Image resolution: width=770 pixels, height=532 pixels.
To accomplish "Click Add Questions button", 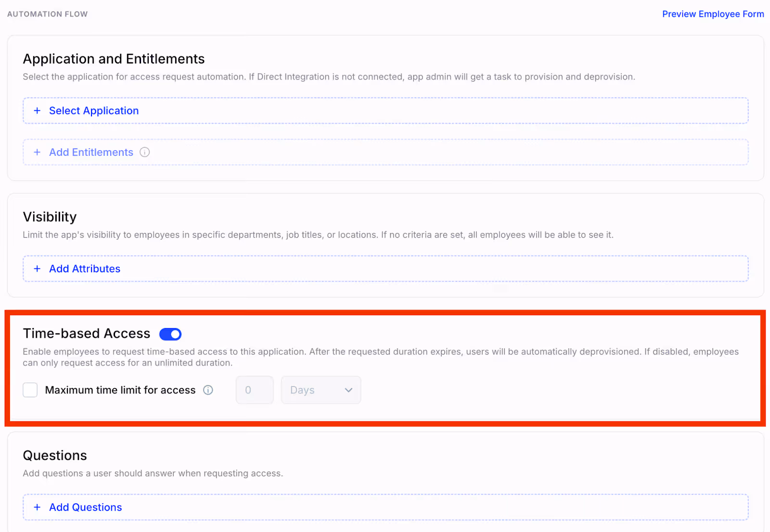I will (385, 507).
